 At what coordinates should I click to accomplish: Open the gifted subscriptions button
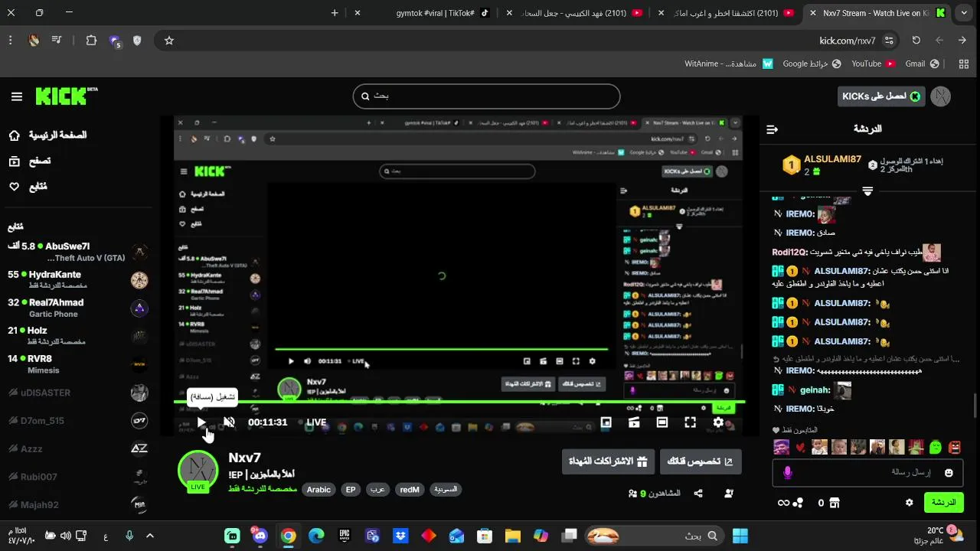pyautogui.click(x=608, y=461)
